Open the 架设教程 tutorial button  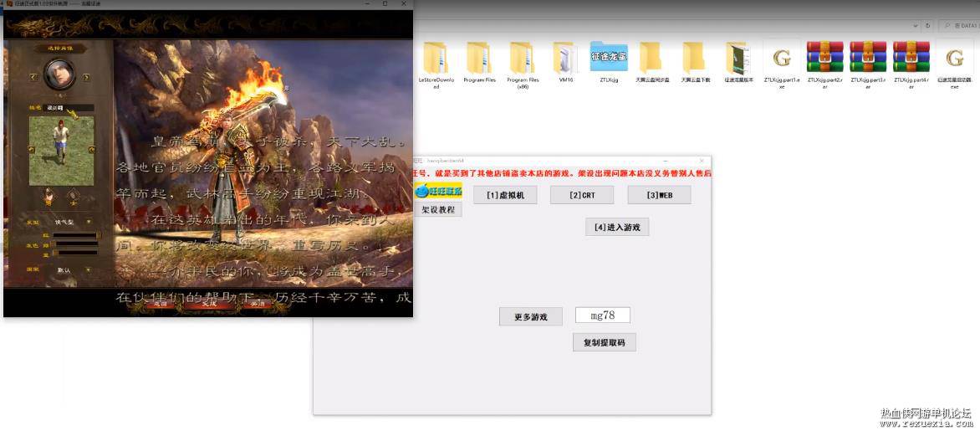(x=438, y=209)
